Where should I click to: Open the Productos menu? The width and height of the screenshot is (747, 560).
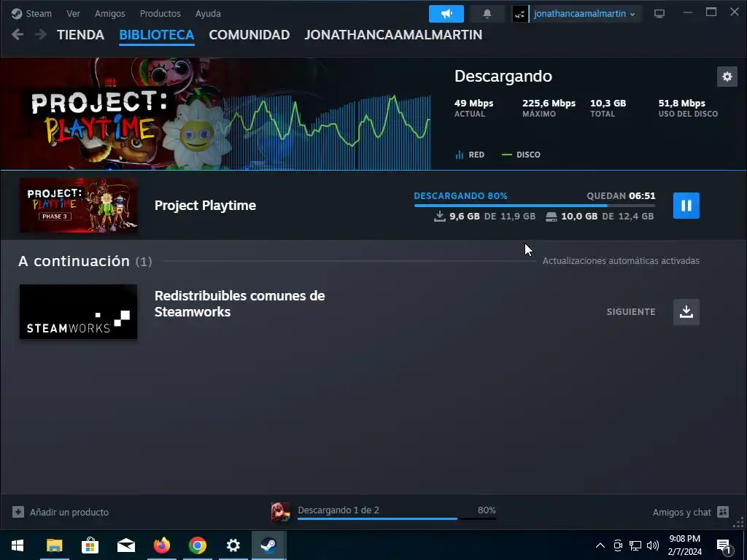tap(160, 13)
